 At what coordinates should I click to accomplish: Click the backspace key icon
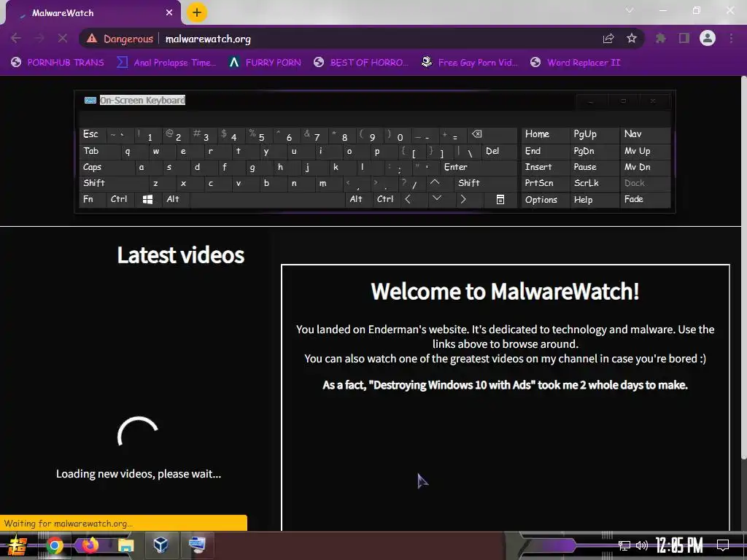pyautogui.click(x=492, y=134)
